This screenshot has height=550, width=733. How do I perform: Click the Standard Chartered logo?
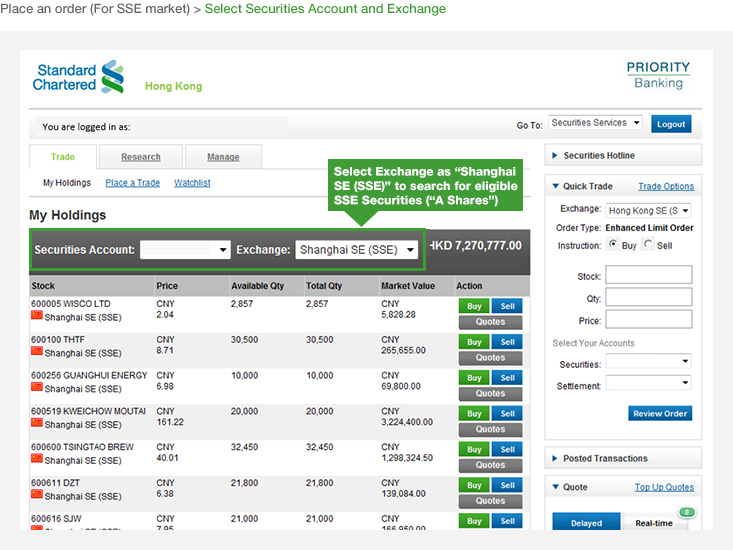pyautogui.click(x=78, y=77)
